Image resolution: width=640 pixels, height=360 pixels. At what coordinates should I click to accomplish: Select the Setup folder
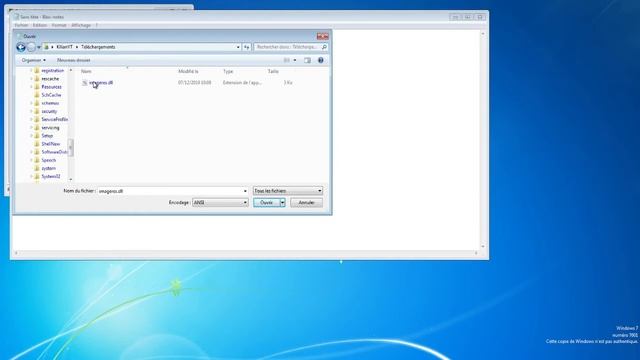(47, 136)
